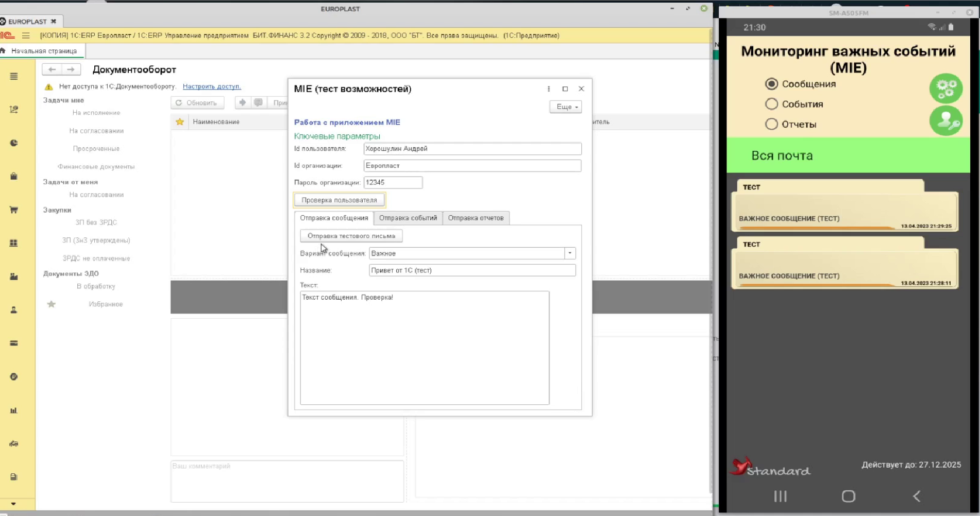This screenshot has height=516, width=980.
Task: Open the Начальная страница tab
Action: coord(43,51)
